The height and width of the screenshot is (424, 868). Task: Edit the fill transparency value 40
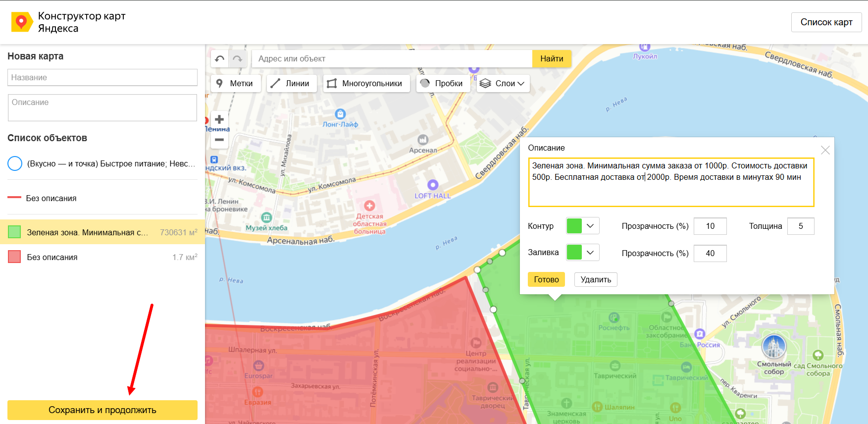(x=710, y=253)
